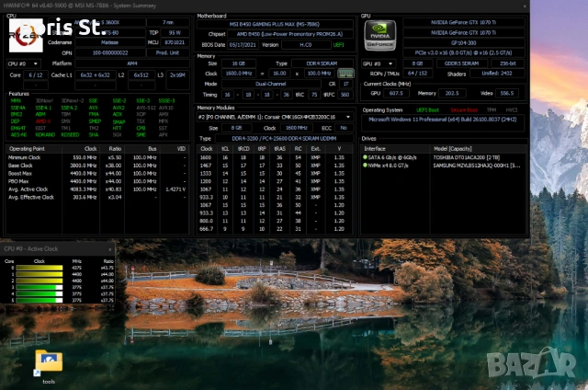Click the green UEFI label beside BIOS version
Image resolution: width=588 pixels, height=390 pixels.
(338, 45)
